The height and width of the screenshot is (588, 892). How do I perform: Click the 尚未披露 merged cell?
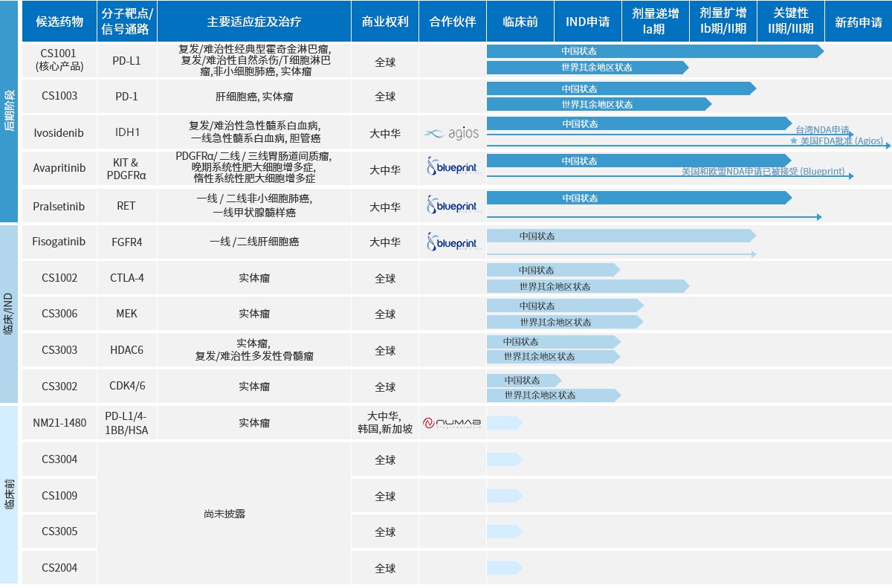(x=224, y=514)
